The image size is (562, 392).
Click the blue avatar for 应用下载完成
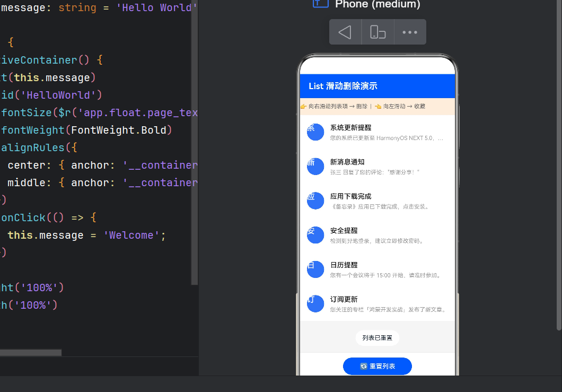(315, 201)
